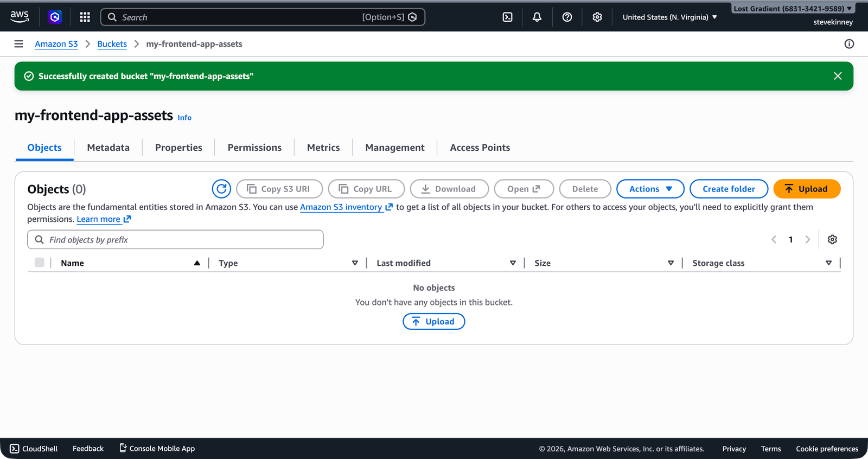Switch to the Permissions tab

254,148
